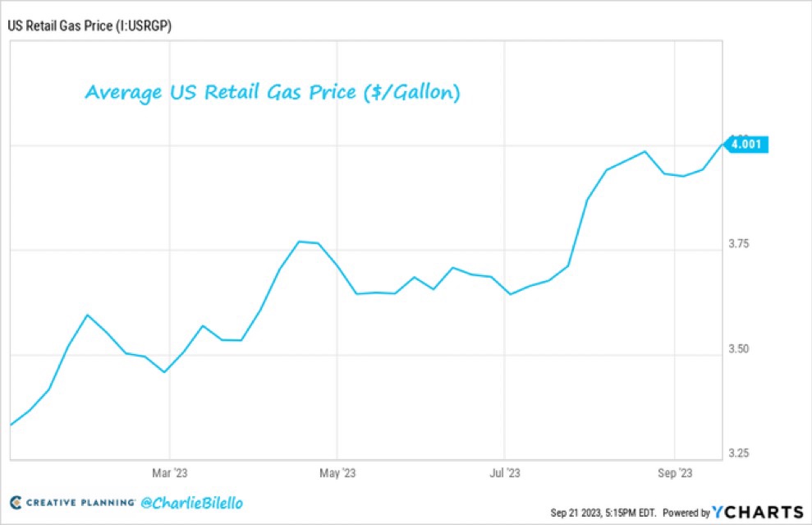Click the line's starting point at the left edge
The height and width of the screenshot is (525, 812).
coord(11,425)
